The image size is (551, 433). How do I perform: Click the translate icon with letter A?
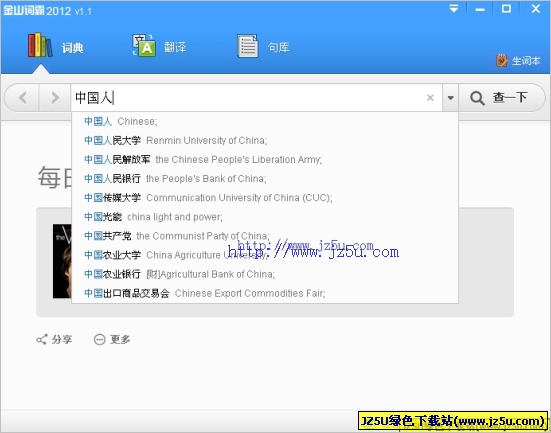coord(144,46)
